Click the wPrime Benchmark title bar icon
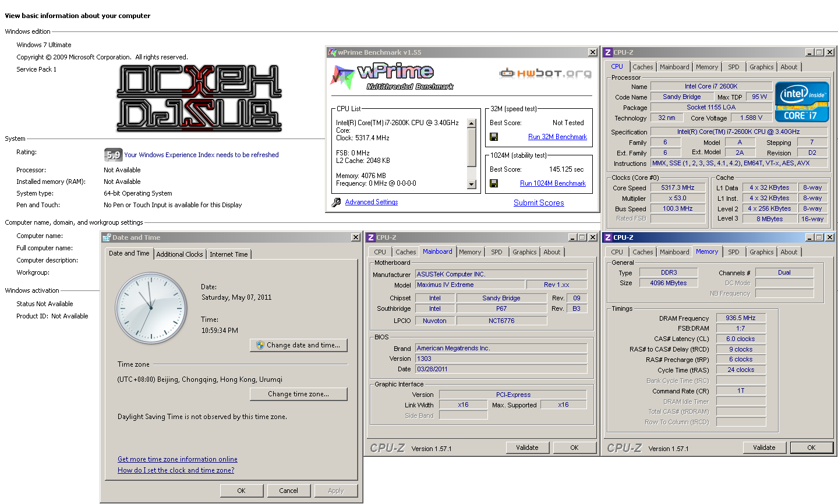838x504 pixels. point(332,52)
